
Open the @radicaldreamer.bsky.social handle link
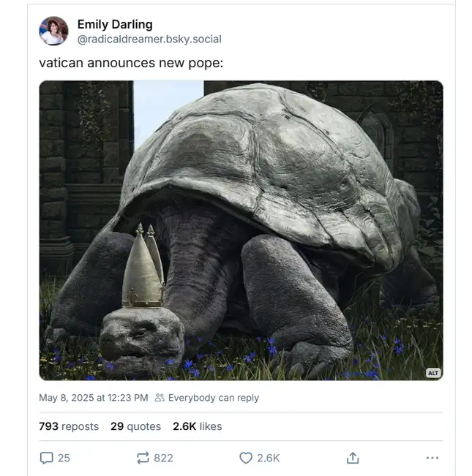tap(149, 39)
